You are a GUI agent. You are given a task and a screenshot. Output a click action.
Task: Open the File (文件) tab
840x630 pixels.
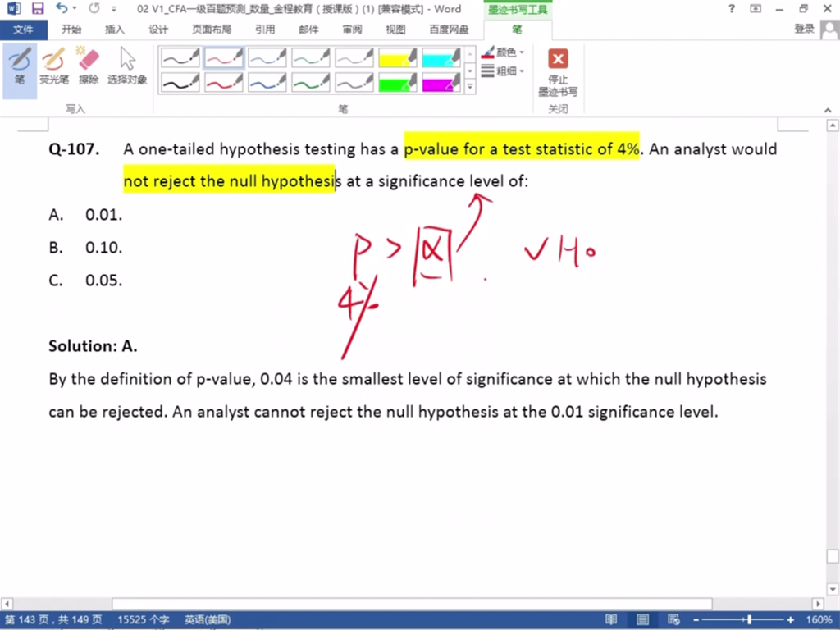(x=23, y=30)
